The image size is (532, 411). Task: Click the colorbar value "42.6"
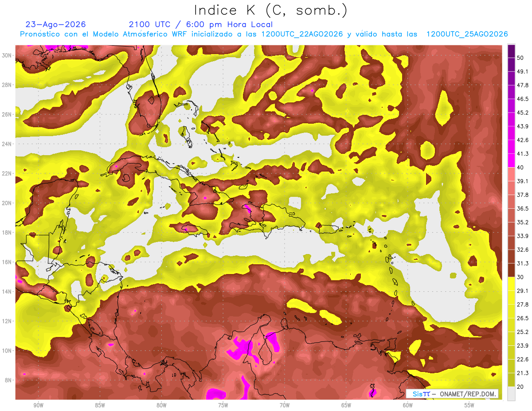coord(522,140)
